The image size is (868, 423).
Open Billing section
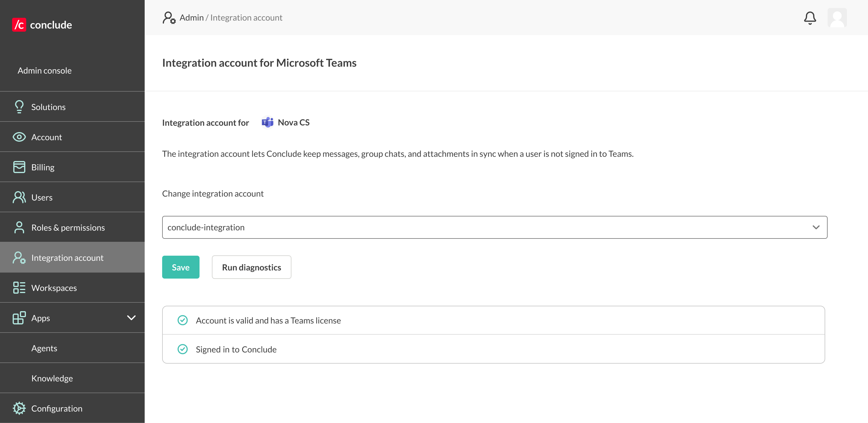(72, 167)
